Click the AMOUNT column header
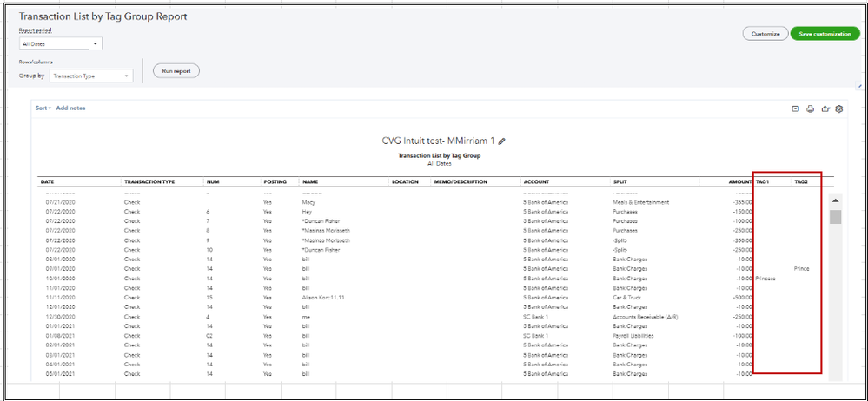The width and height of the screenshot is (868, 401). click(x=740, y=182)
